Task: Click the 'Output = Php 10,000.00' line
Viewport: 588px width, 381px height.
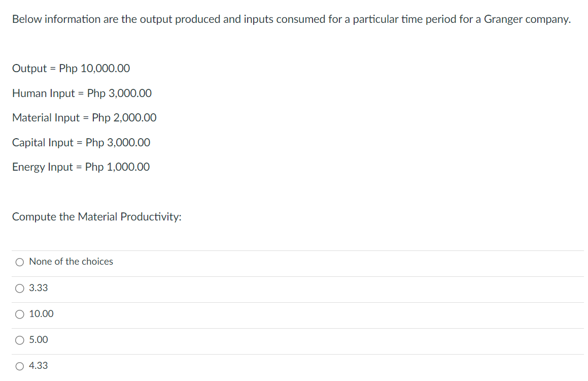Action: (71, 69)
